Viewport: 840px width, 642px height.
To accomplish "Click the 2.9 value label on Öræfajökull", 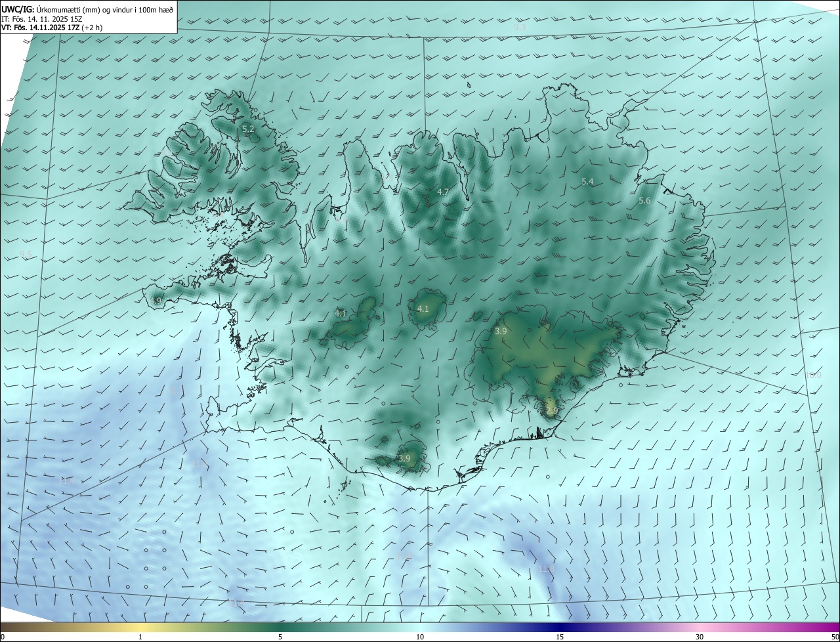I will coord(552,411).
